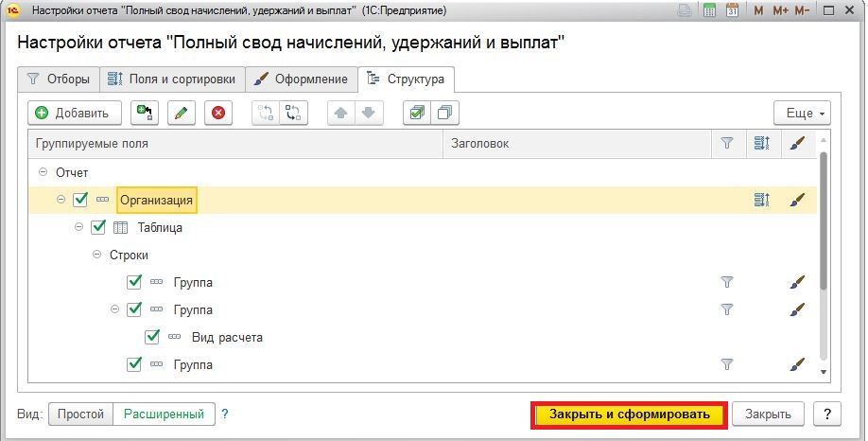Open the calculator icon in title bar
The height and width of the screenshot is (441, 868).
709,10
